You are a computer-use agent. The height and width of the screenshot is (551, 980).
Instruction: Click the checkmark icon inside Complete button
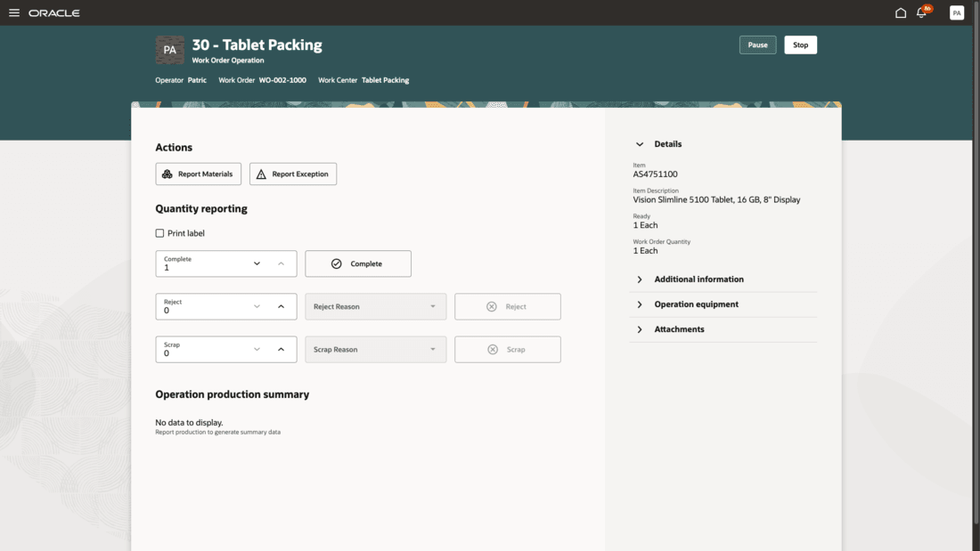coord(336,263)
